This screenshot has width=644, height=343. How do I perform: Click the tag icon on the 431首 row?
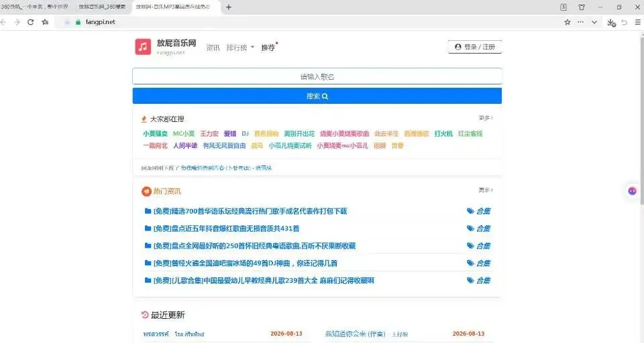[x=470, y=228]
